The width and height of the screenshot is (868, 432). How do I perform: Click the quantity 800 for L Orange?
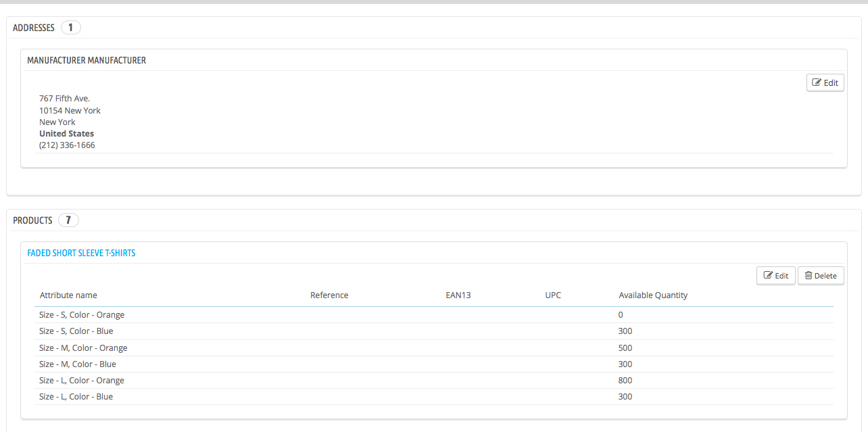pos(625,380)
